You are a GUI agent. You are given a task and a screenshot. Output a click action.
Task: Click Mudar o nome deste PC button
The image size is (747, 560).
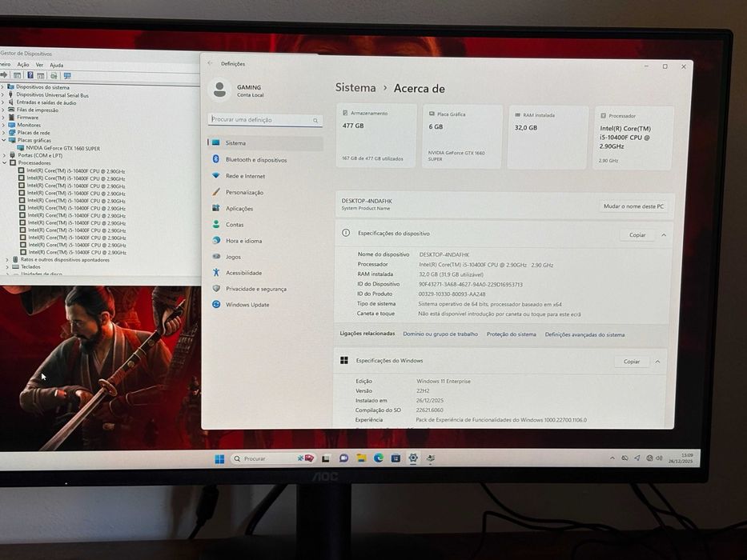coord(633,206)
